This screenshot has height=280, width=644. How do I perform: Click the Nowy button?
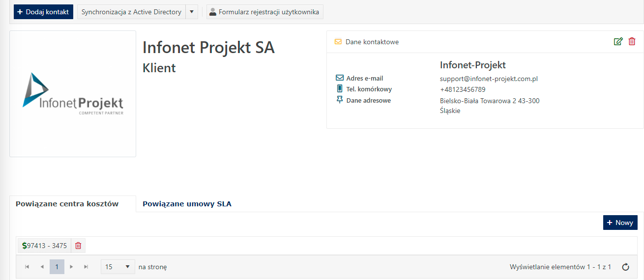tap(620, 223)
